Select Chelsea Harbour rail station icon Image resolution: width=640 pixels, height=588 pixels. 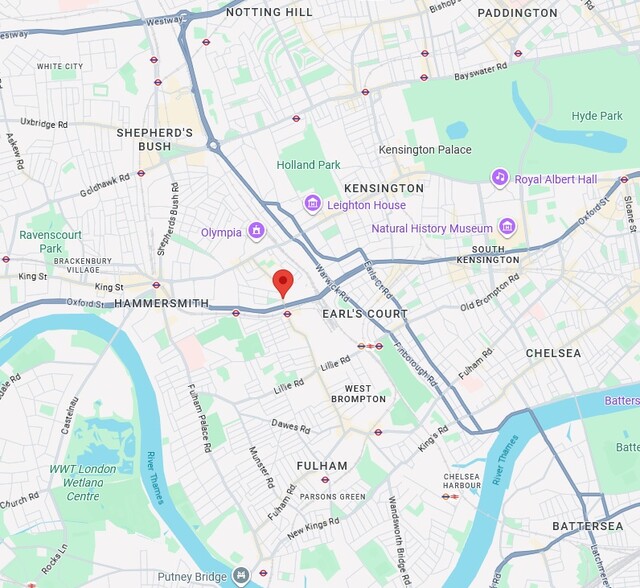(x=451, y=496)
